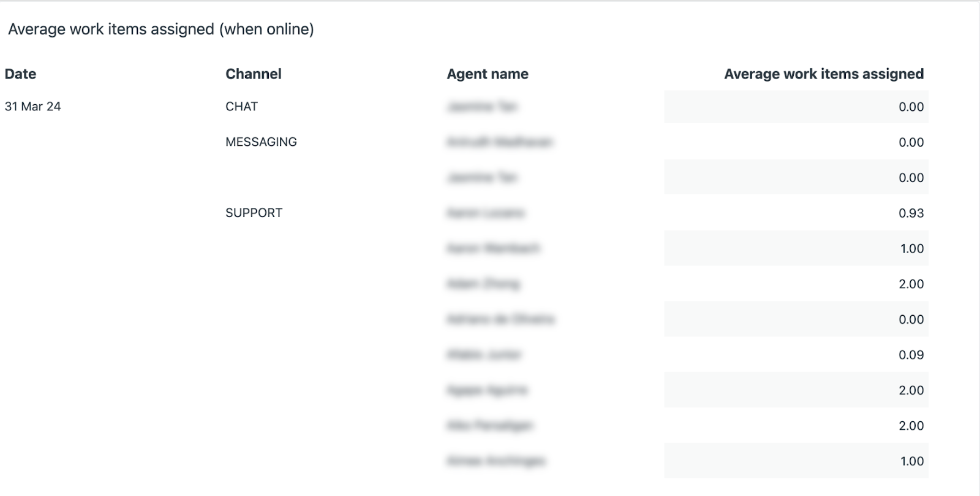Click the Agent name column header
980x496 pixels.
tap(488, 74)
